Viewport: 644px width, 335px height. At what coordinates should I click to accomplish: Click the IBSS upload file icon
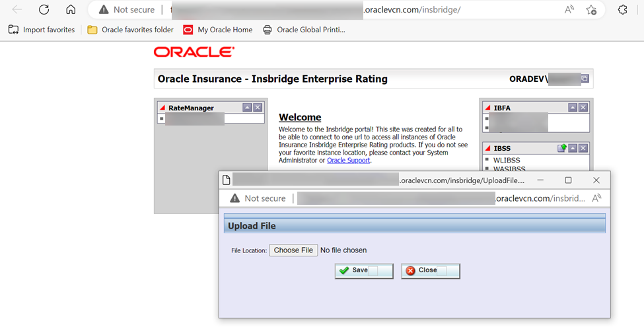[x=562, y=148]
